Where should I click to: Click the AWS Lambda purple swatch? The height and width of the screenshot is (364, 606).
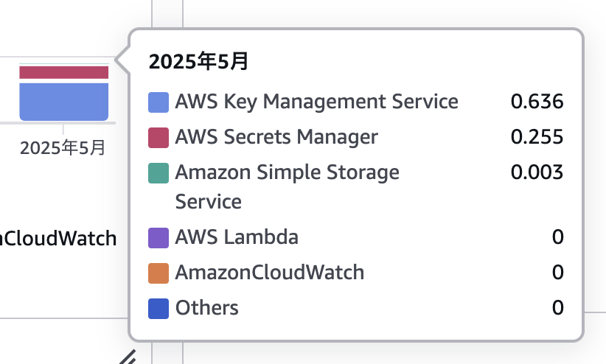159,238
